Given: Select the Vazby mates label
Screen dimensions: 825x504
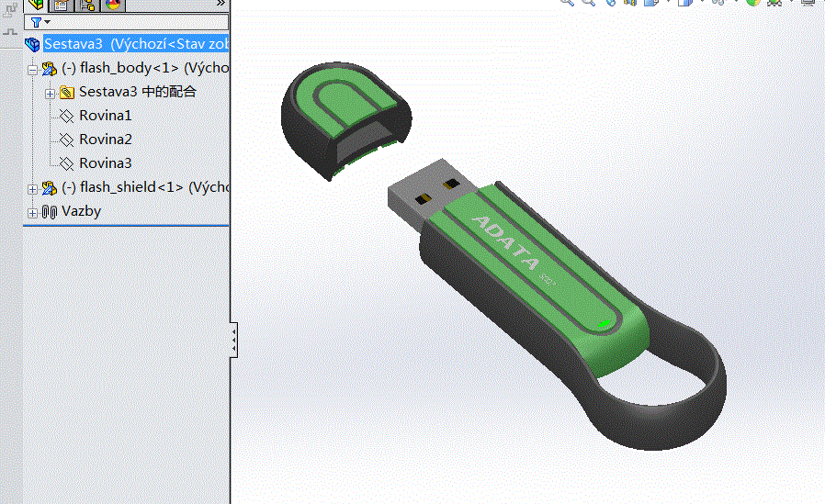Looking at the screenshot, I should (81, 211).
